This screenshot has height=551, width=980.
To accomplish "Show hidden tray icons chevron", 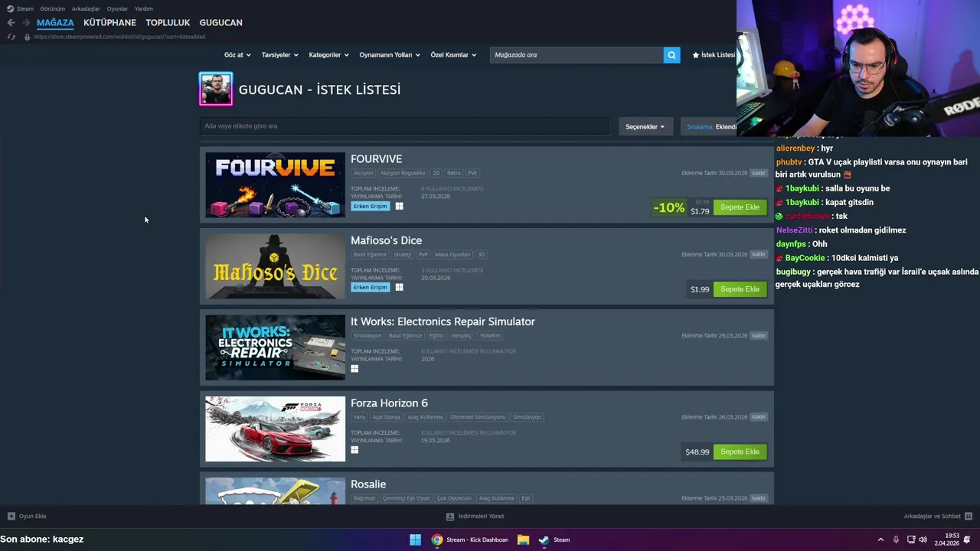I will 880,540.
